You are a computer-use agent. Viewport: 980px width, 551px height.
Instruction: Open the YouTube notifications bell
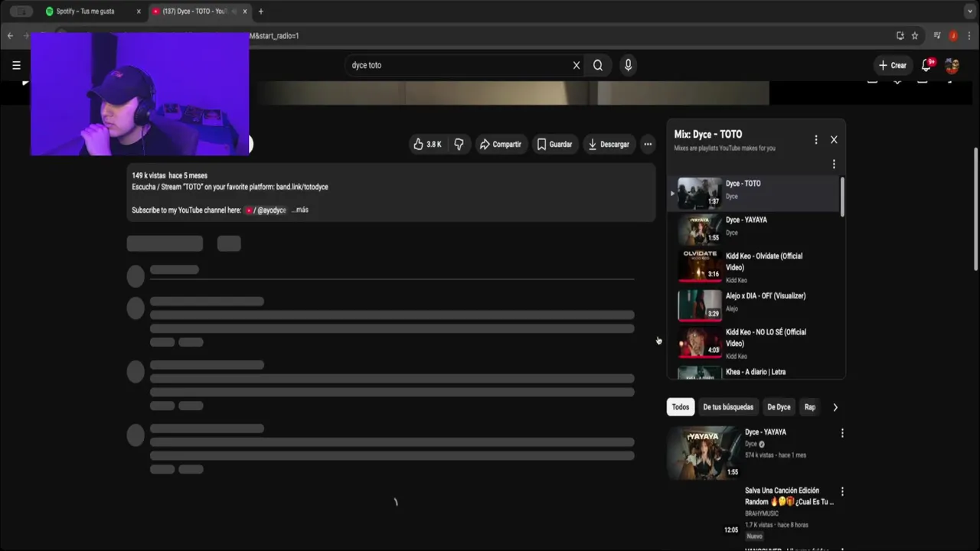(x=926, y=65)
